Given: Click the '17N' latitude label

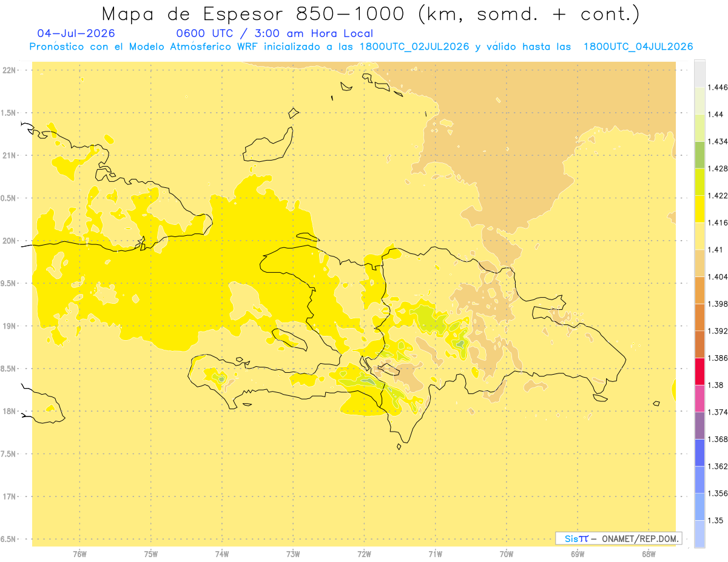Looking at the screenshot, I should (x=8, y=497).
